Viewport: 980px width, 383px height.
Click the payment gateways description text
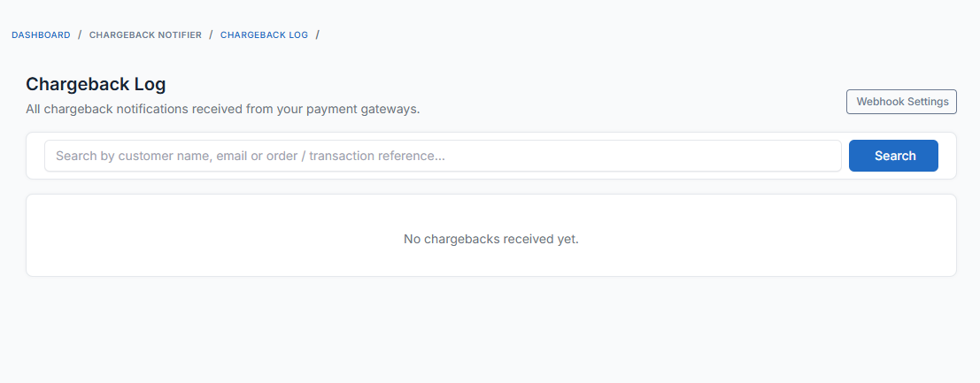222,110
